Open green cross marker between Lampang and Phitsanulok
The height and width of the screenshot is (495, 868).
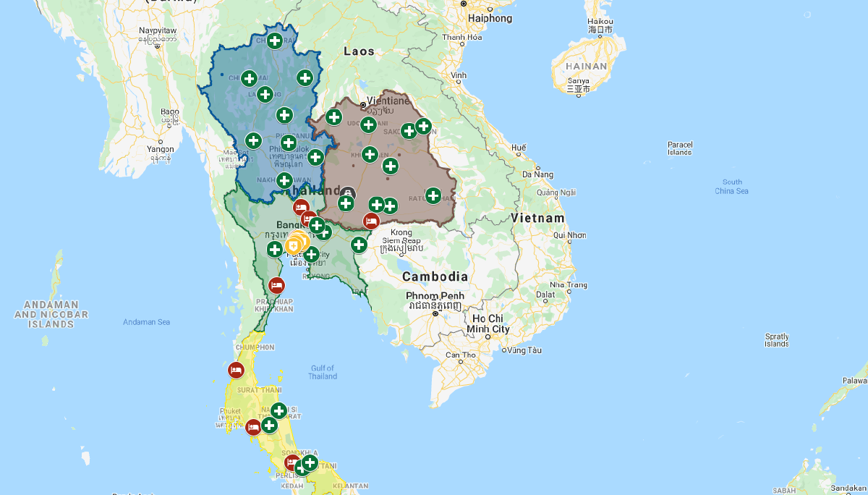click(284, 115)
